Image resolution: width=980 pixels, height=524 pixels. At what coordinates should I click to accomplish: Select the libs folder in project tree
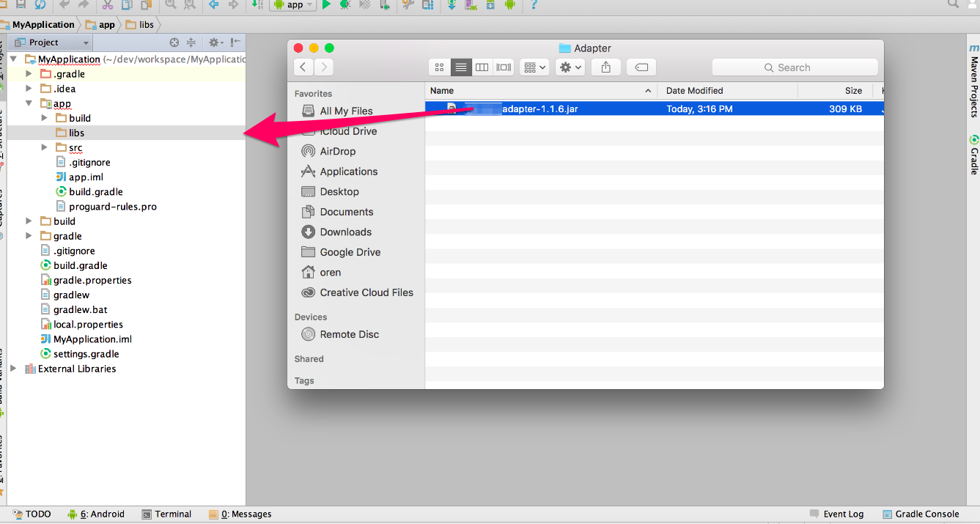coord(76,133)
